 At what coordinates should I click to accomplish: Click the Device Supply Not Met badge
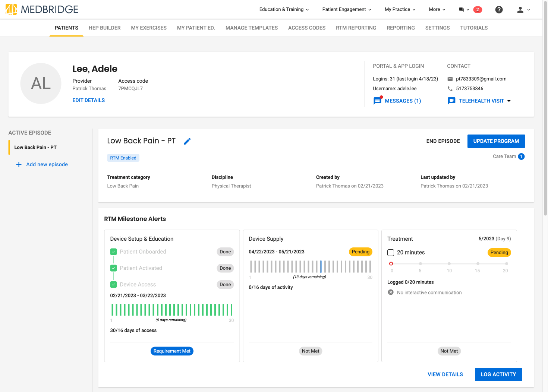coord(311,351)
